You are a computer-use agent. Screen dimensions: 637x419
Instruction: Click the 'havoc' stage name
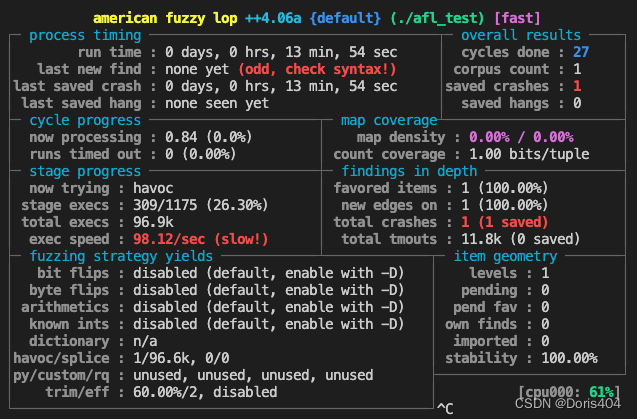(x=153, y=189)
